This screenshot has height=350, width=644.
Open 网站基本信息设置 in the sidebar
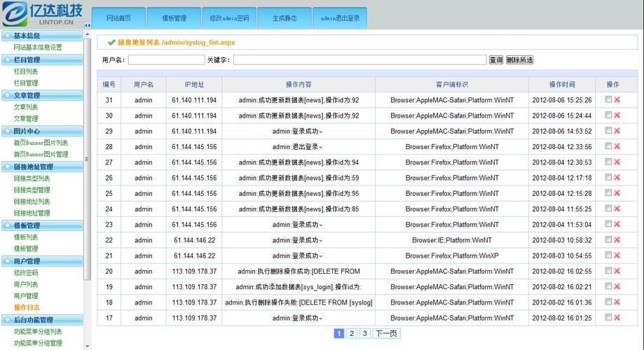tap(38, 47)
